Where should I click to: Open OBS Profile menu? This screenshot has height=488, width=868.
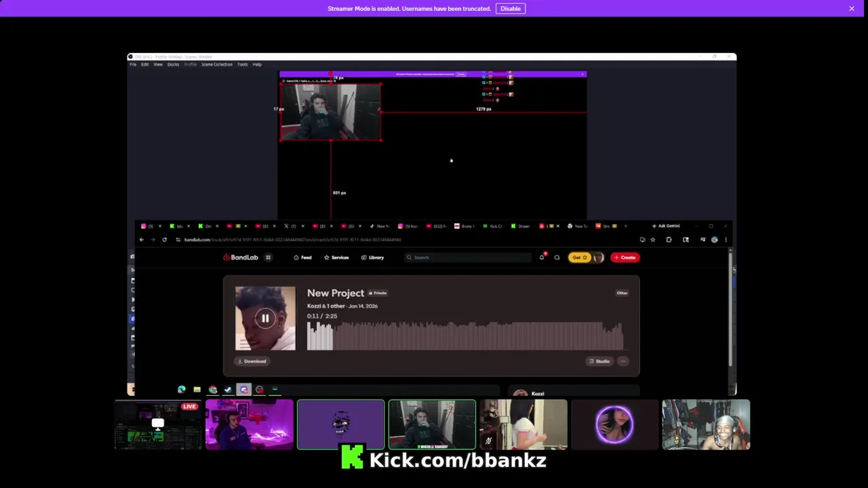point(191,64)
